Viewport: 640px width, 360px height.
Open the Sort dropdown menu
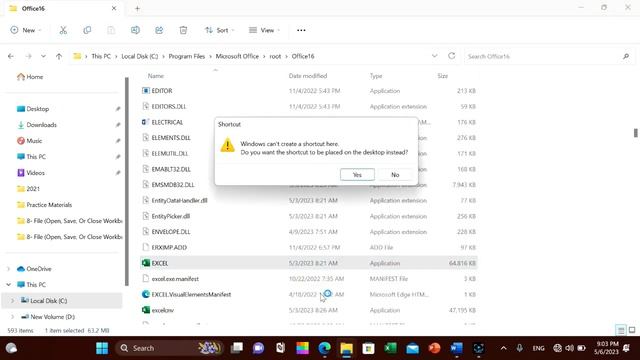click(220, 30)
